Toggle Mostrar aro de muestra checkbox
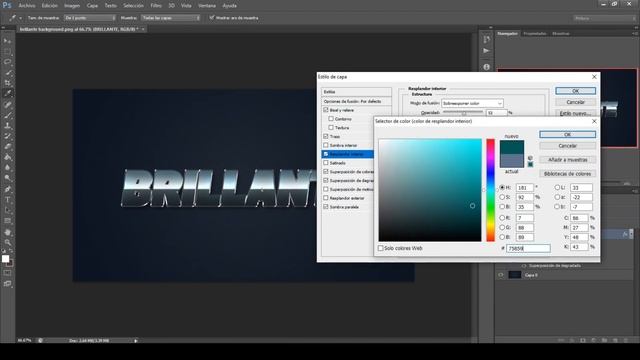Image resolution: width=640 pixels, height=360 pixels. point(211,18)
